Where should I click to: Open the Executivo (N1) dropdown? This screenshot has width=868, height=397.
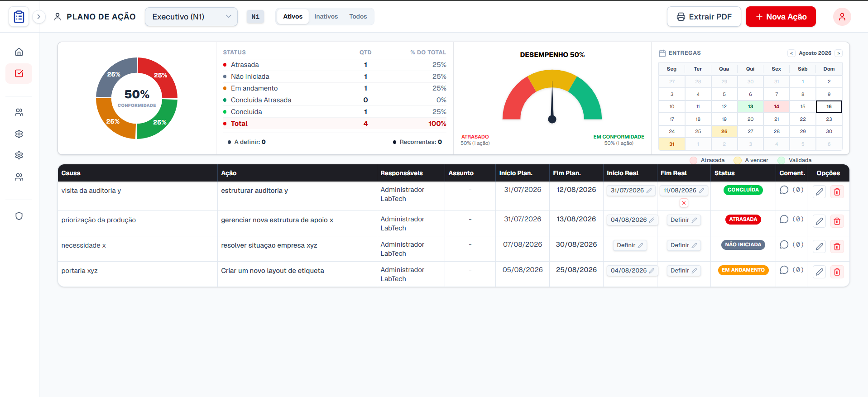click(191, 17)
